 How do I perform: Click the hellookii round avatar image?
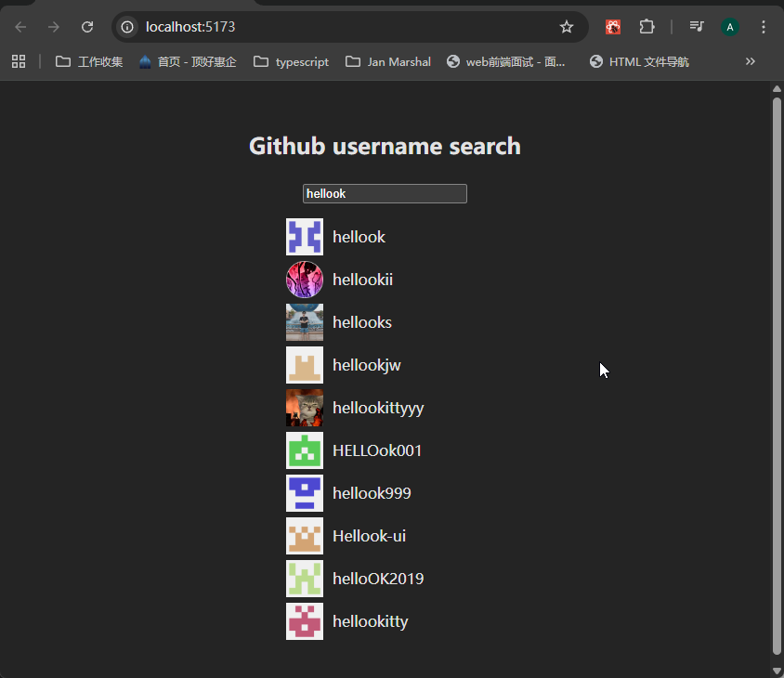304,280
